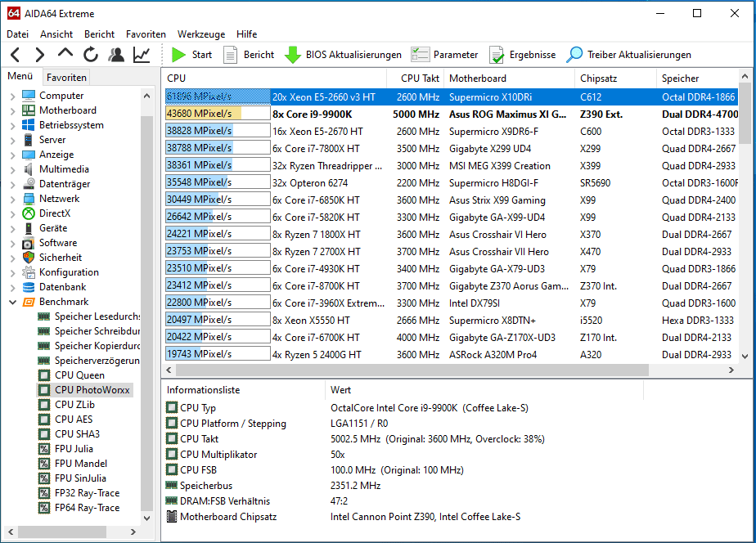This screenshot has width=756, height=543.
Task: Select DirectX Xbox icon
Action: 29,213
